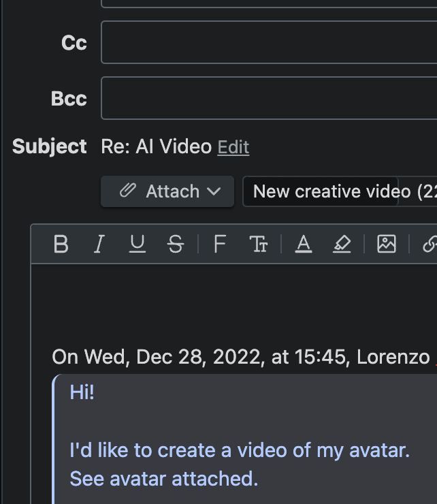Screen dimensions: 437x504
Task: Toggle bold formatting in the toolbar
Action: coord(61,244)
